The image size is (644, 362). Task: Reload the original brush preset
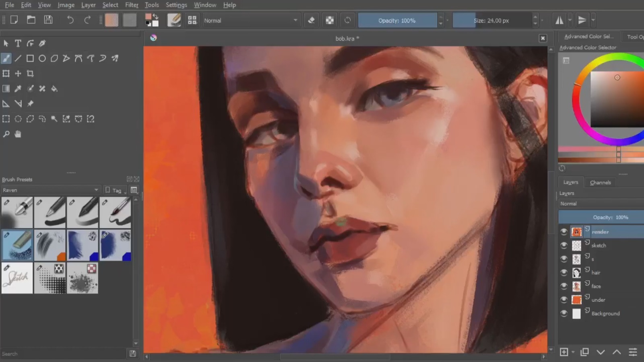point(348,20)
